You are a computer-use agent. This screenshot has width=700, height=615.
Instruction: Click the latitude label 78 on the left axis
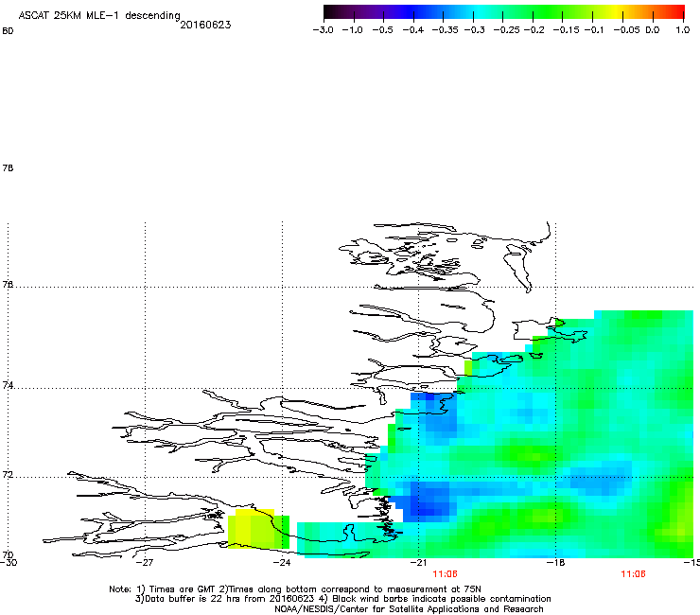tap(8, 167)
